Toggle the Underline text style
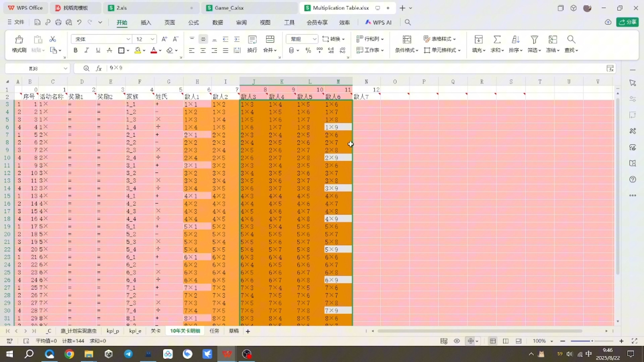Image resolution: width=644 pixels, height=362 pixels. coord(98,50)
